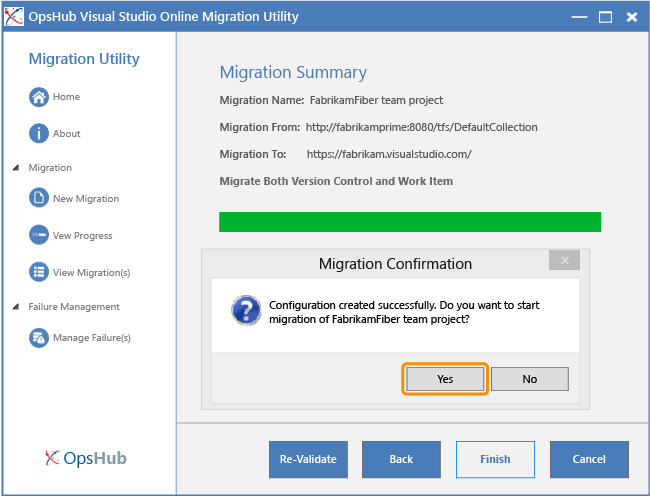
Task: Click the OpsHub logo at sidebar bottom
Action: point(86,458)
